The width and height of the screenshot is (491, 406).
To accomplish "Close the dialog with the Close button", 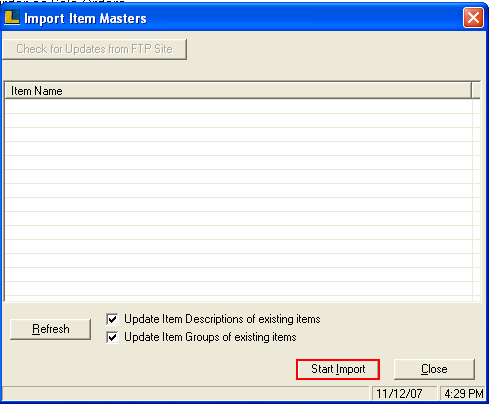I will pos(434,369).
